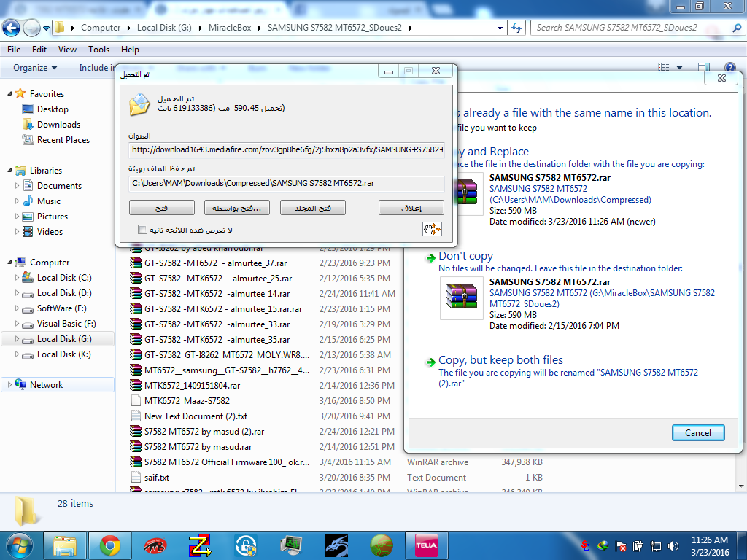The width and height of the screenshot is (747, 560).
Task: Expand the Music library node
Action: coord(18,201)
